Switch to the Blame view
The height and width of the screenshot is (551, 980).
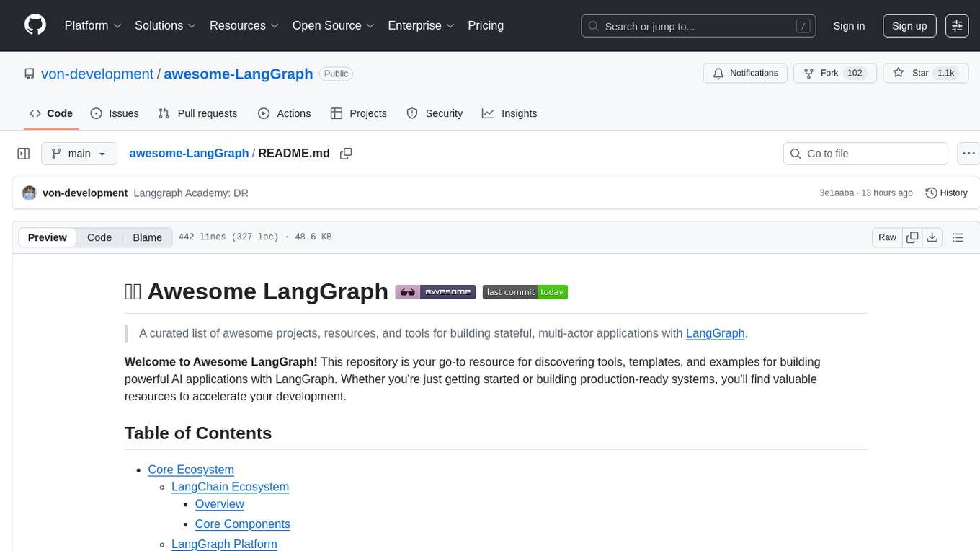tap(148, 237)
